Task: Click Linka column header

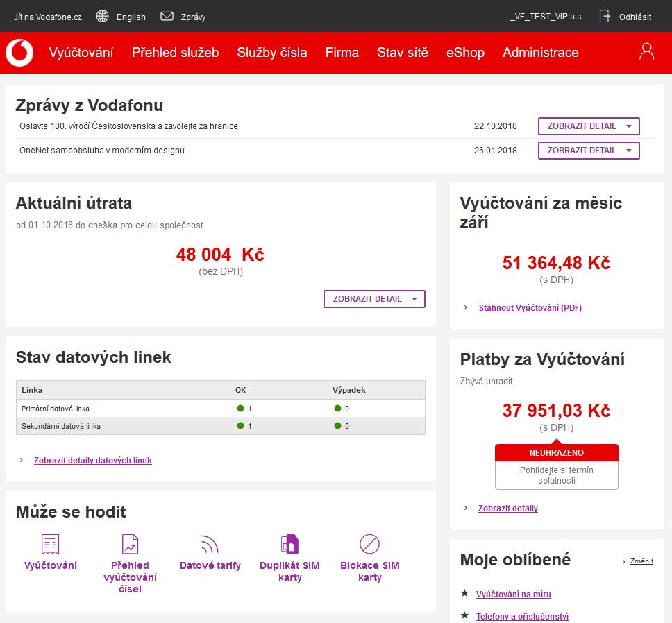Action: pyautogui.click(x=32, y=390)
